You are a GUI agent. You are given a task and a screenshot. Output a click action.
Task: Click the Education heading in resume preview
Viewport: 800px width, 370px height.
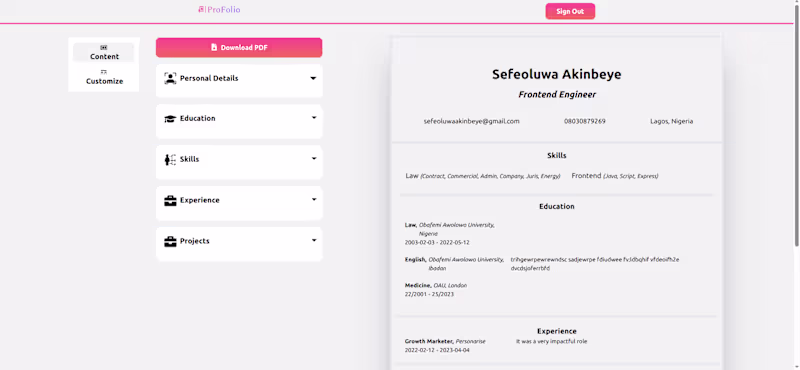[557, 207]
